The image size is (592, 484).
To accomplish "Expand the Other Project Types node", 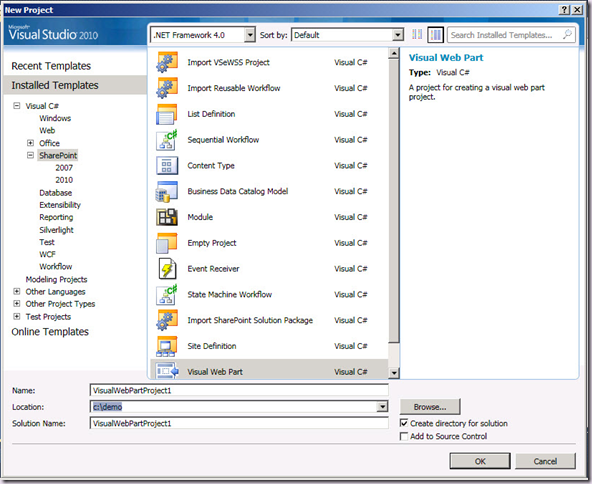I will [x=17, y=304].
